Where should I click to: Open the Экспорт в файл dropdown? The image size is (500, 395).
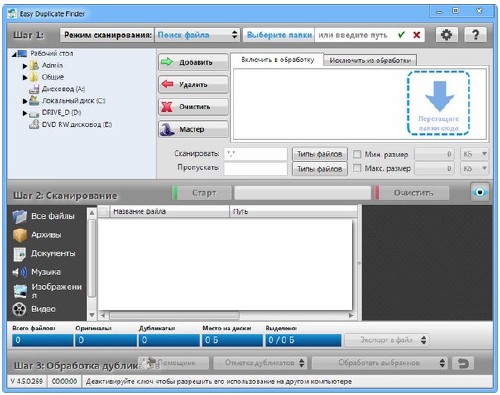[387, 340]
